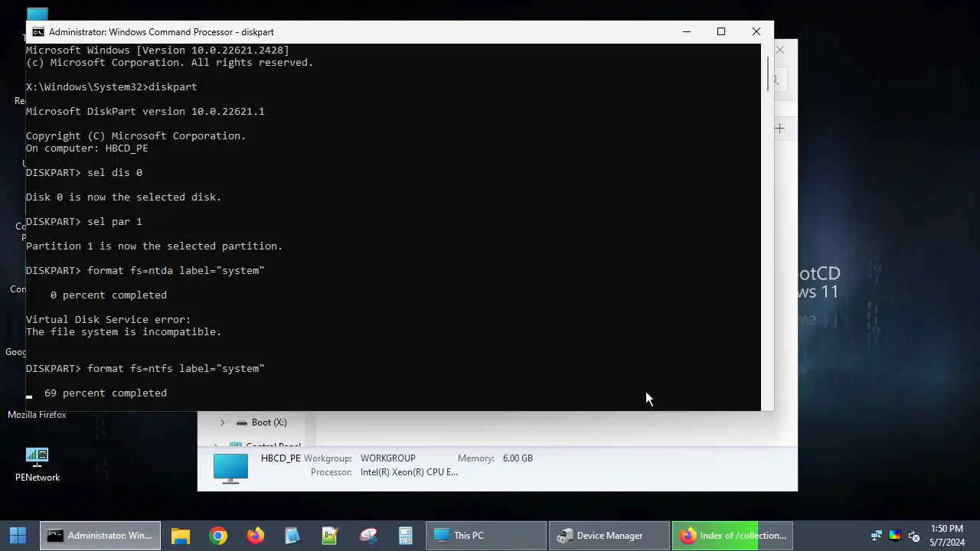This screenshot has width=980, height=551.
Task: Add a new tab in This PC window
Action: (x=779, y=128)
